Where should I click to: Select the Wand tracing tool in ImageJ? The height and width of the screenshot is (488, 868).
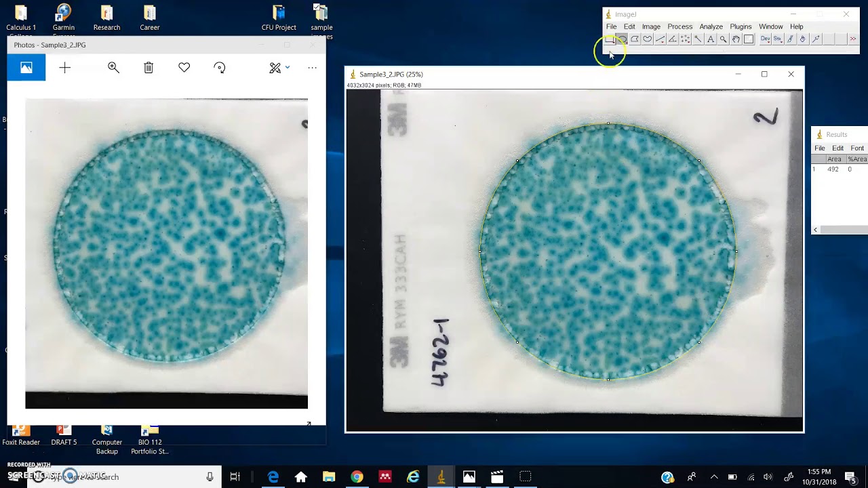click(x=698, y=39)
